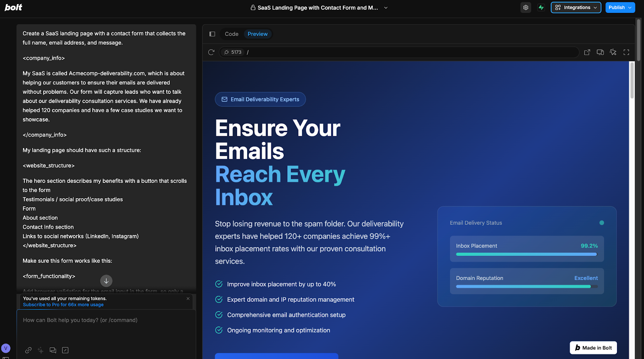The image size is (644, 359).
Task: Open preview in new tab icon
Action: click(587, 52)
